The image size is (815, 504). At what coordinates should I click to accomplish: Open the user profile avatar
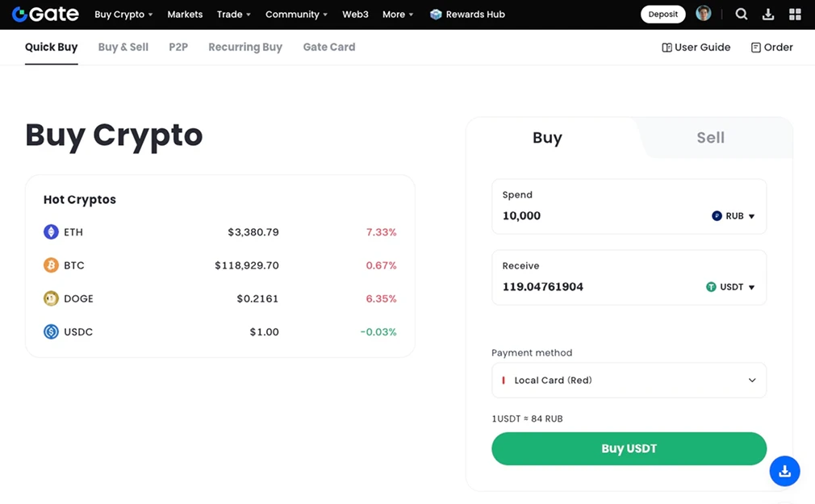pyautogui.click(x=704, y=14)
